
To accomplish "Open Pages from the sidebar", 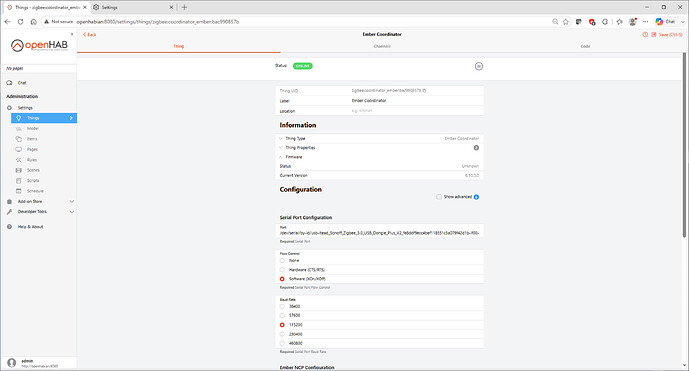I will pyautogui.click(x=32, y=149).
